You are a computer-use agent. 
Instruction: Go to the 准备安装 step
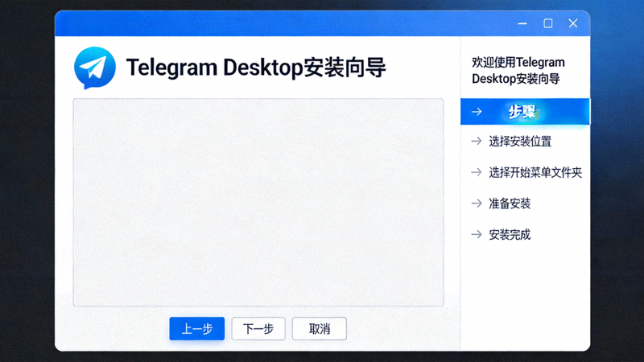510,204
